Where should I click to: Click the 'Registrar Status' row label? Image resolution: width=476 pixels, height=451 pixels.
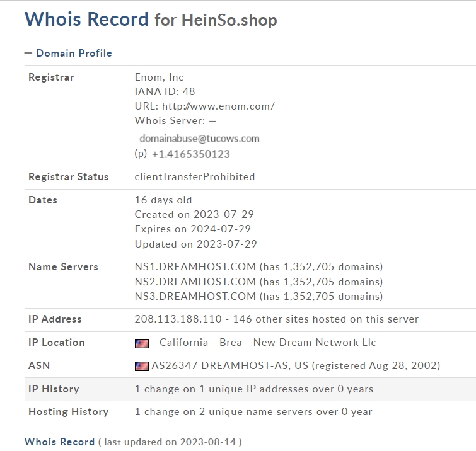coord(68,177)
